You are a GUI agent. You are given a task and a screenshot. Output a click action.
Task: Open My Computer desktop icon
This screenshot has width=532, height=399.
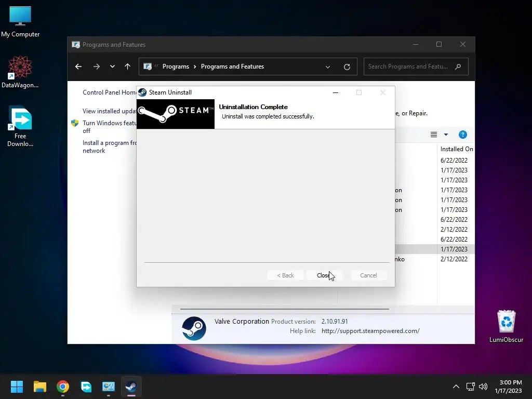coord(20,21)
